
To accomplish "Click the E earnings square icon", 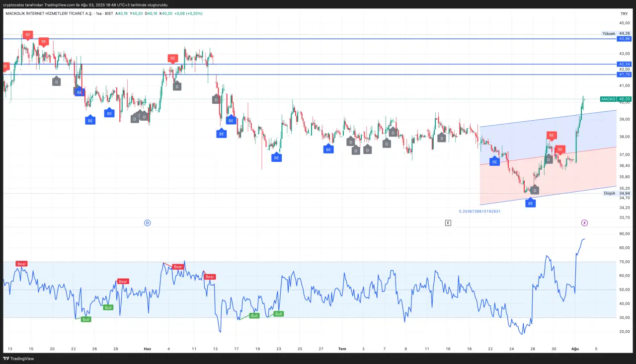I will coord(448,223).
